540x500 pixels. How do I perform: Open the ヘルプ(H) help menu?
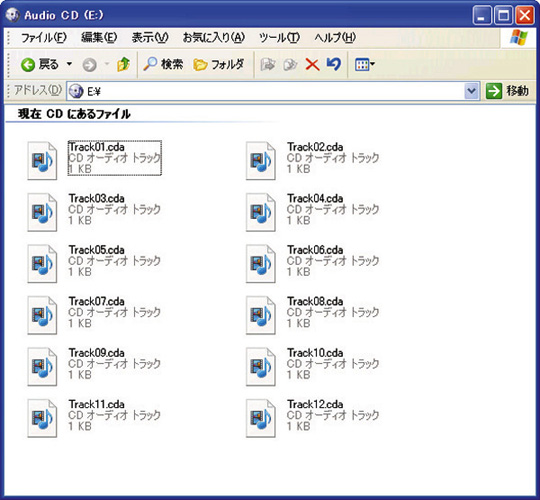coord(335,37)
